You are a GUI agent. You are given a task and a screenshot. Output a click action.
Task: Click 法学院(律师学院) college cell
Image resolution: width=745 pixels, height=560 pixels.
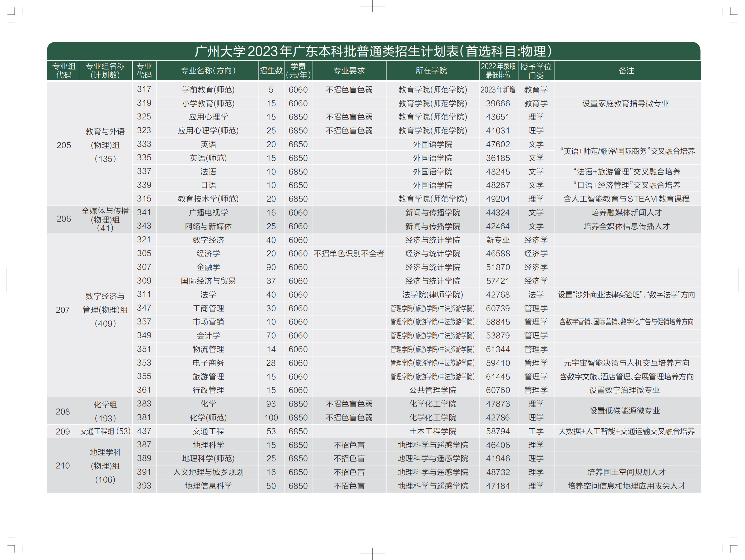(x=432, y=295)
